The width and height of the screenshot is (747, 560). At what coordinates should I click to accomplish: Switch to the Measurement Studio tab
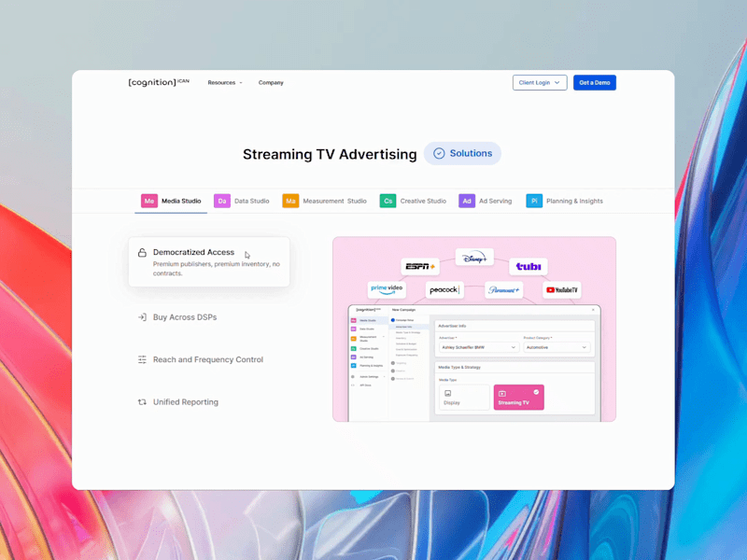click(x=324, y=201)
